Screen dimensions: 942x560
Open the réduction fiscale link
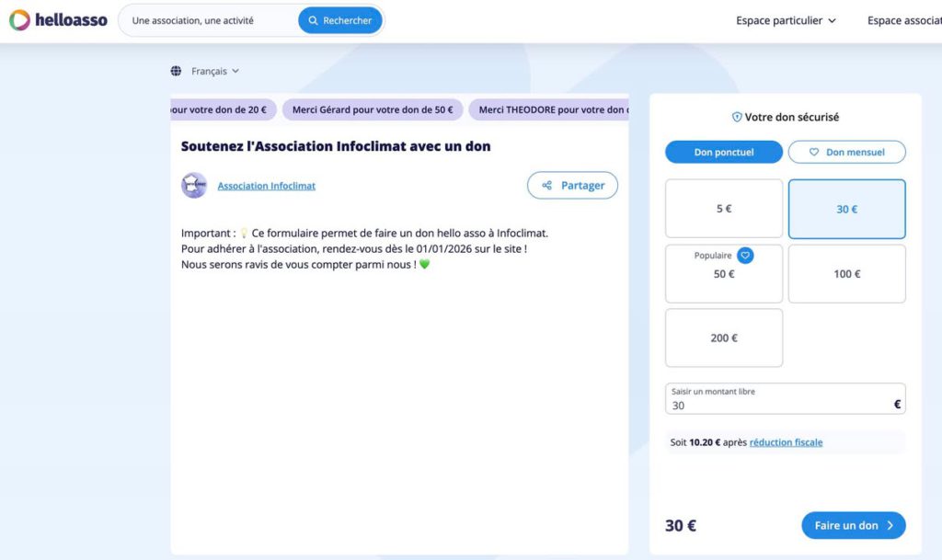786,442
